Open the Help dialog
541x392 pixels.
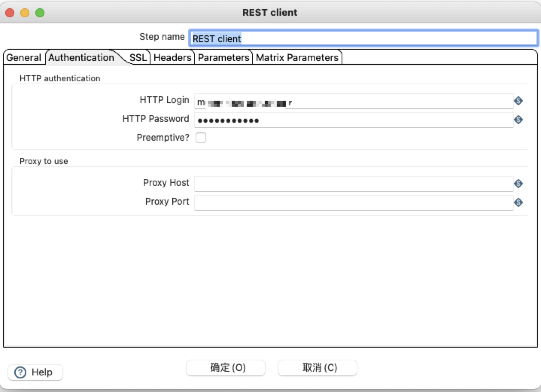pos(35,372)
